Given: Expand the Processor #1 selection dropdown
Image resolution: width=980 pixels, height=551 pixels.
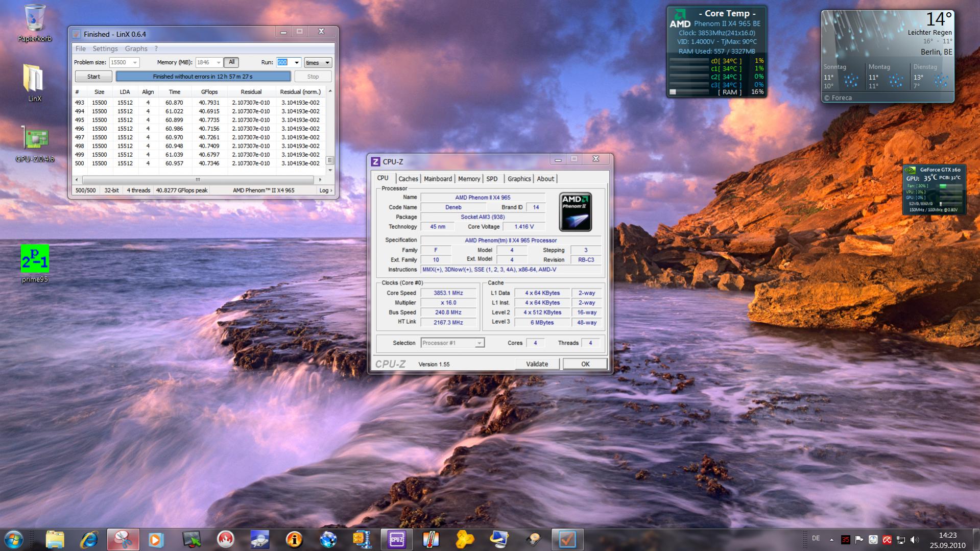Looking at the screenshot, I should (479, 343).
